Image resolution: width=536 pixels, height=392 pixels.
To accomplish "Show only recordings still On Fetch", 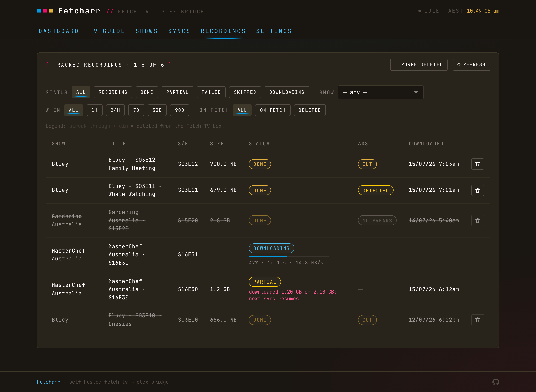I will click(x=273, y=110).
